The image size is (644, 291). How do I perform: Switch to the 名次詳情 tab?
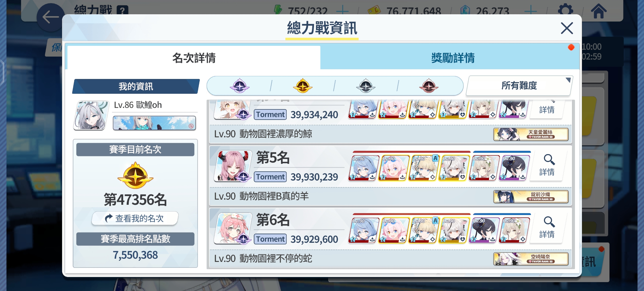(194, 58)
